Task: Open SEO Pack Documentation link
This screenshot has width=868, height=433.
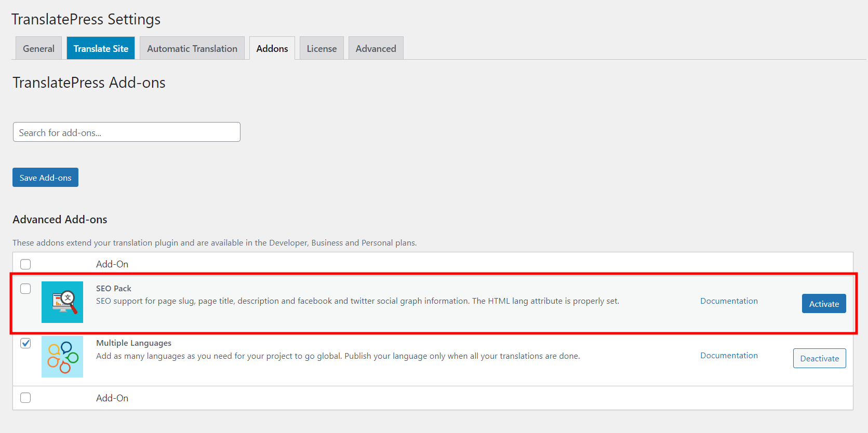Action: tap(729, 301)
